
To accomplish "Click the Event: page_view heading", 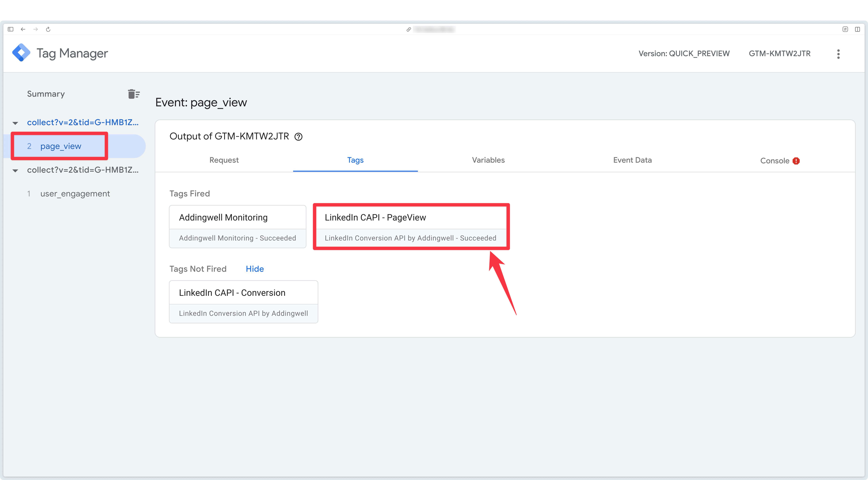I will tap(201, 102).
